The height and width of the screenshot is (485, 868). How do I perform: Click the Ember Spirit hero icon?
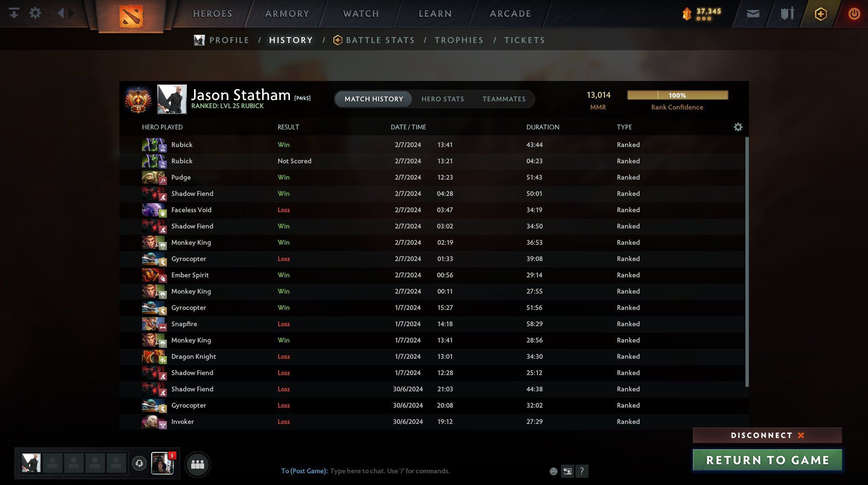154,275
